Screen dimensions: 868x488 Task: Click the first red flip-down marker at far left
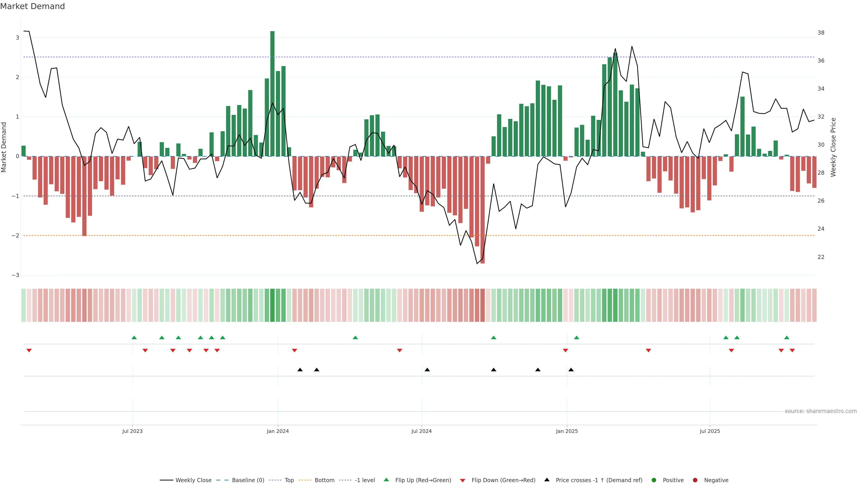pos(29,351)
